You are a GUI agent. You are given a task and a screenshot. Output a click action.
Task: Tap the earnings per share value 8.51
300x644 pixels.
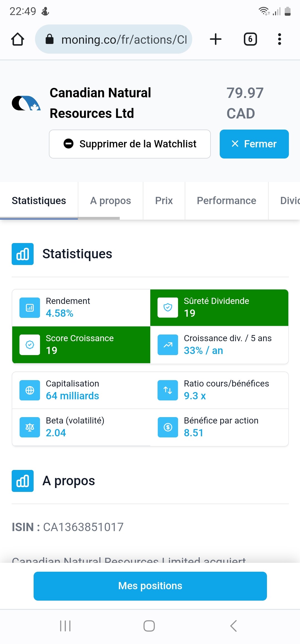tap(194, 433)
